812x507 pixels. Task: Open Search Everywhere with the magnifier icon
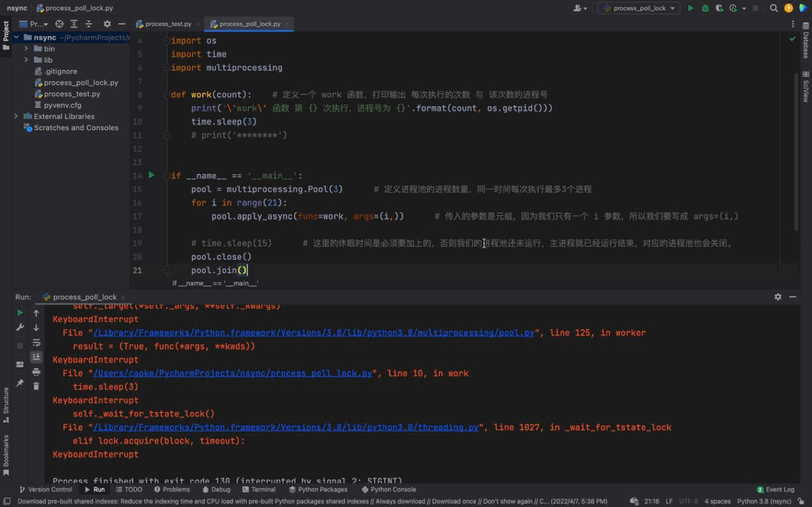click(x=774, y=8)
